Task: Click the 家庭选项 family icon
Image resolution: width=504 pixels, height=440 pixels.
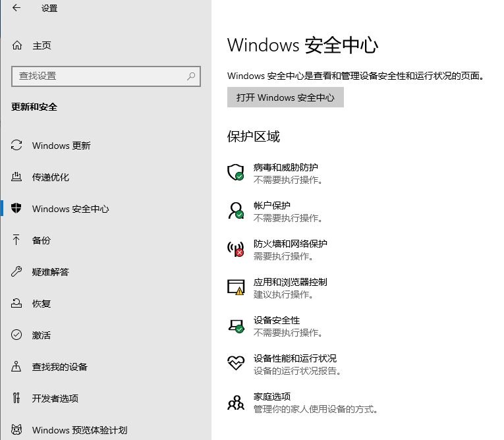Action: coord(236,402)
